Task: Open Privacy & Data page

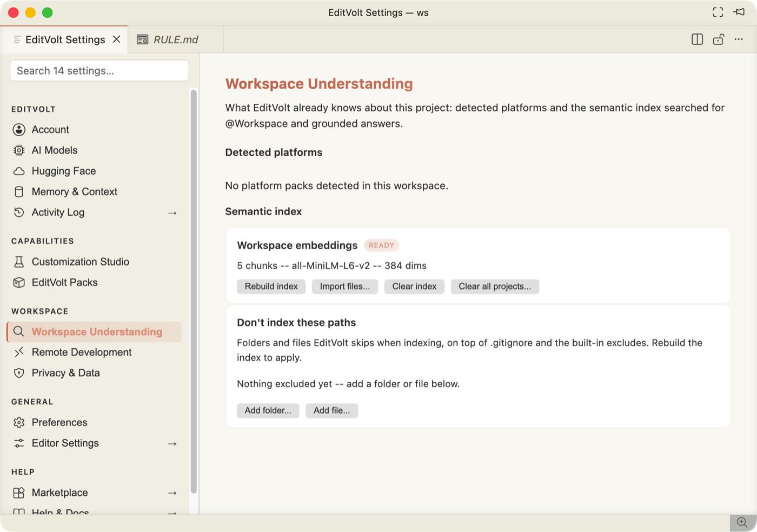Action: click(94, 373)
